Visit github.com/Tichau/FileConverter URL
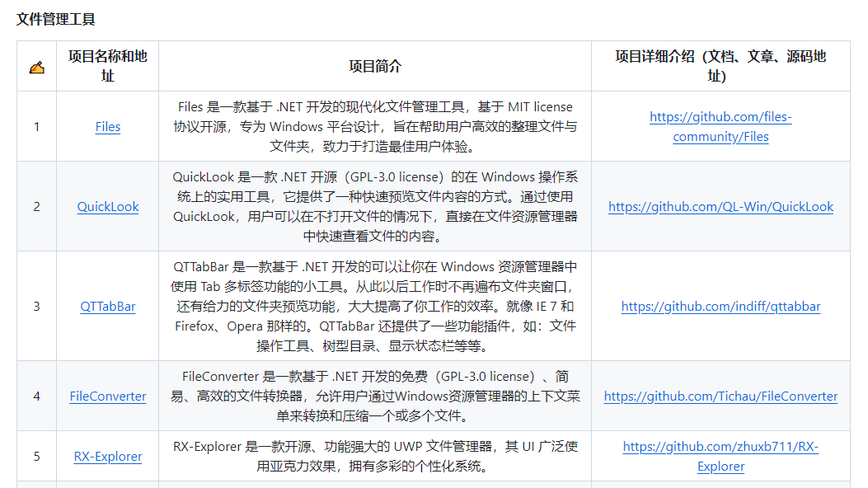868x488 pixels. coord(720,396)
